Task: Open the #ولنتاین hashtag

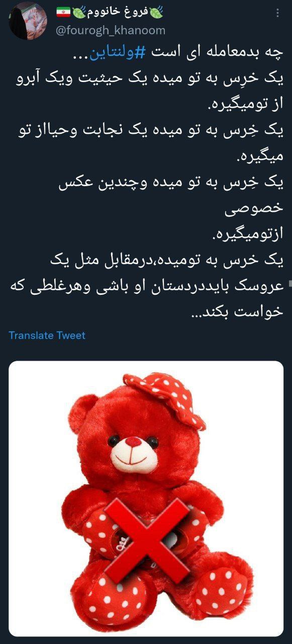Action: [x=117, y=52]
